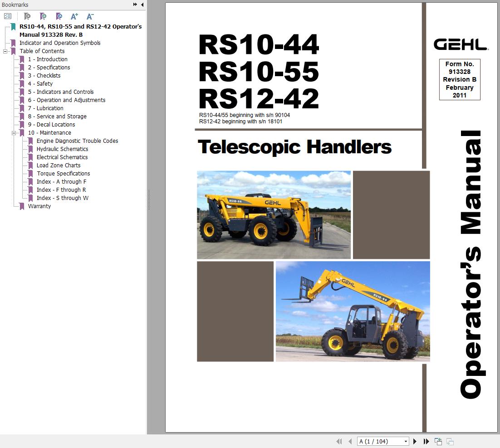500x448 pixels.
Task: Click the bookmark icon beside Load Zone Charts
Action: (x=30, y=166)
